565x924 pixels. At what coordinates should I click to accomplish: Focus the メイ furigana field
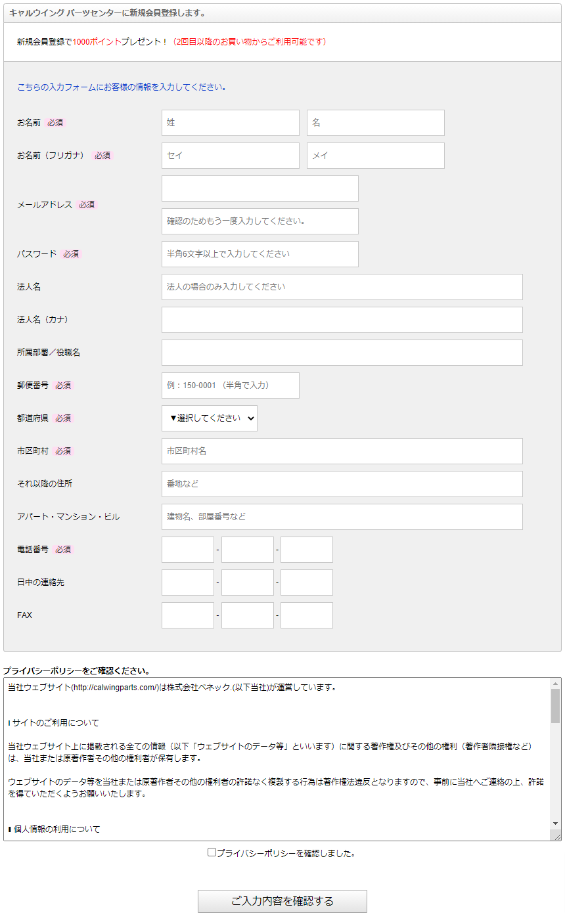click(x=376, y=156)
